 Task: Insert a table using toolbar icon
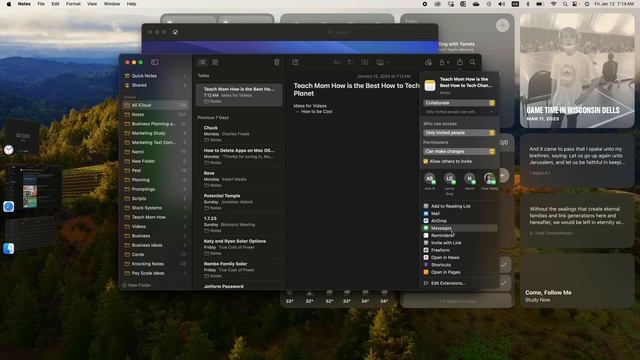[x=364, y=62]
